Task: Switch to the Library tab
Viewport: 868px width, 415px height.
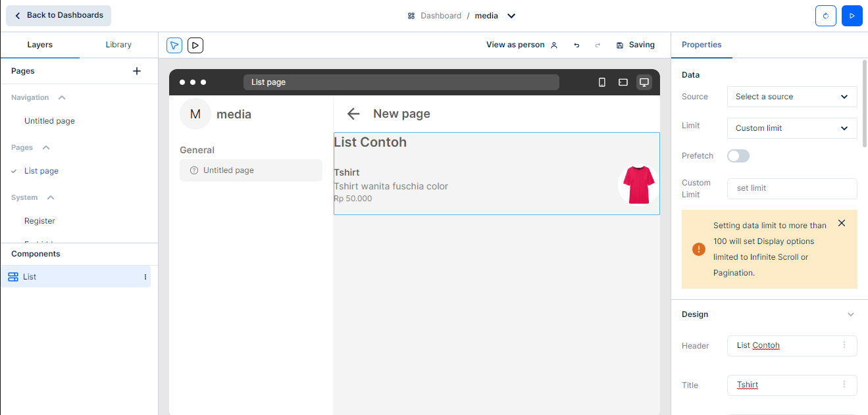Action: [x=118, y=45]
